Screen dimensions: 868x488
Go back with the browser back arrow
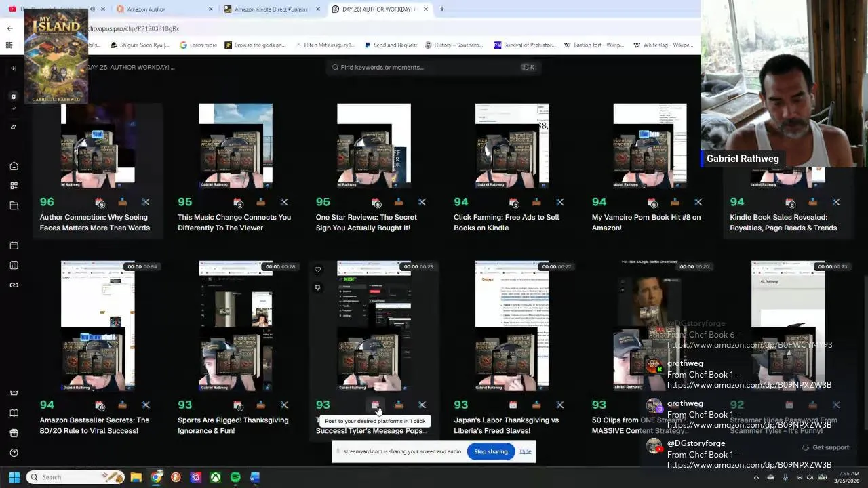9,28
